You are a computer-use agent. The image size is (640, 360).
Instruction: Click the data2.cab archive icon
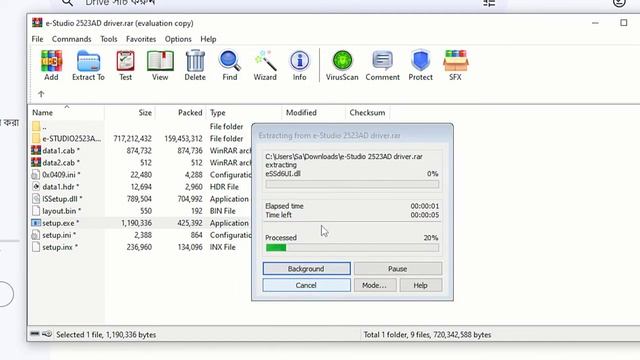tap(36, 162)
